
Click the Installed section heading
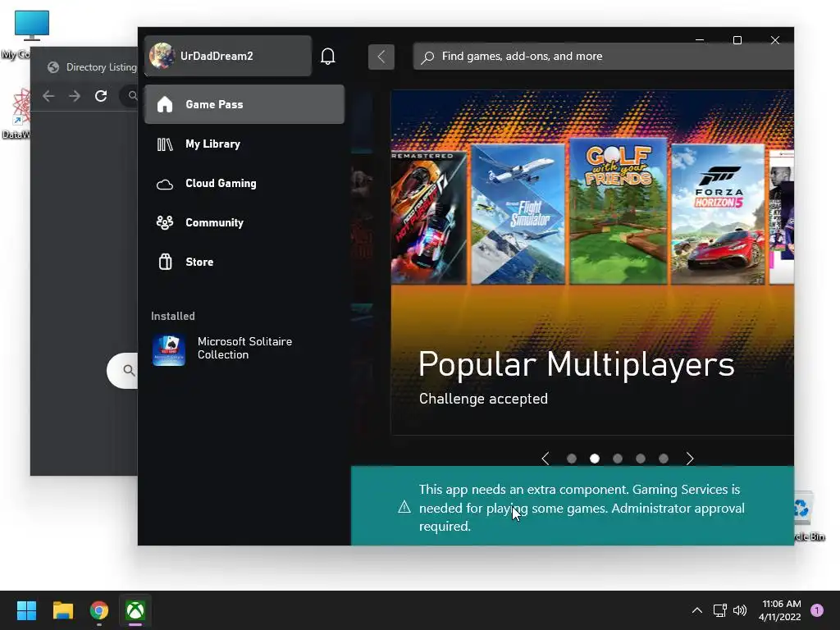(173, 316)
